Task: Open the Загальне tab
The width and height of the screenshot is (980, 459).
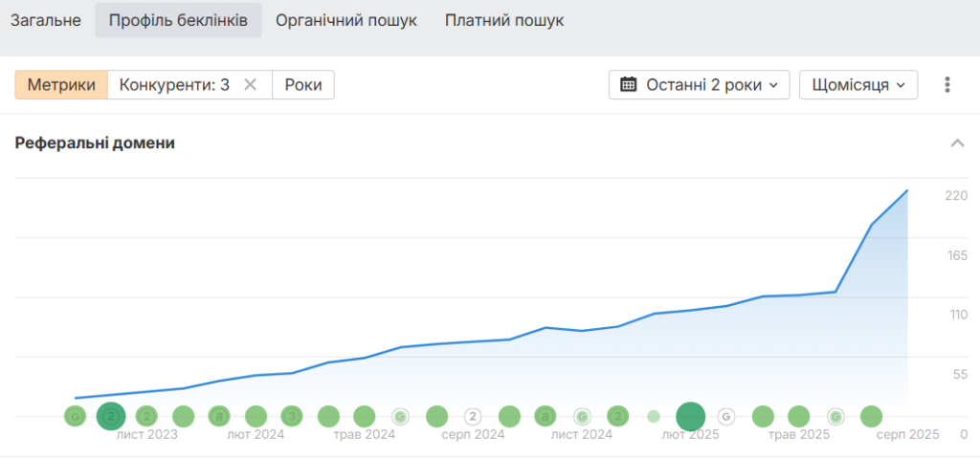Action: click(46, 21)
